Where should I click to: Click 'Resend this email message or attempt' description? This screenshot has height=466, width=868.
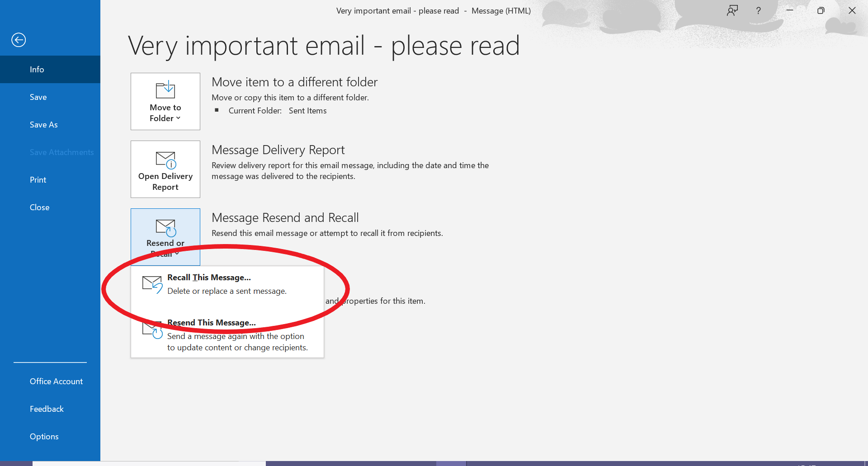pyautogui.click(x=327, y=233)
